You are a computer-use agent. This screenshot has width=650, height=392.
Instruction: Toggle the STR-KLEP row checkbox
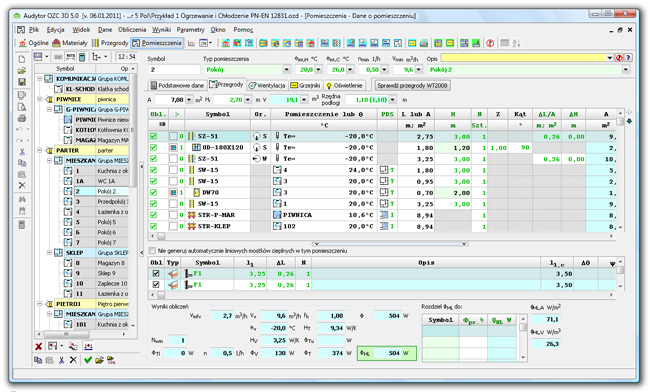[x=153, y=226]
